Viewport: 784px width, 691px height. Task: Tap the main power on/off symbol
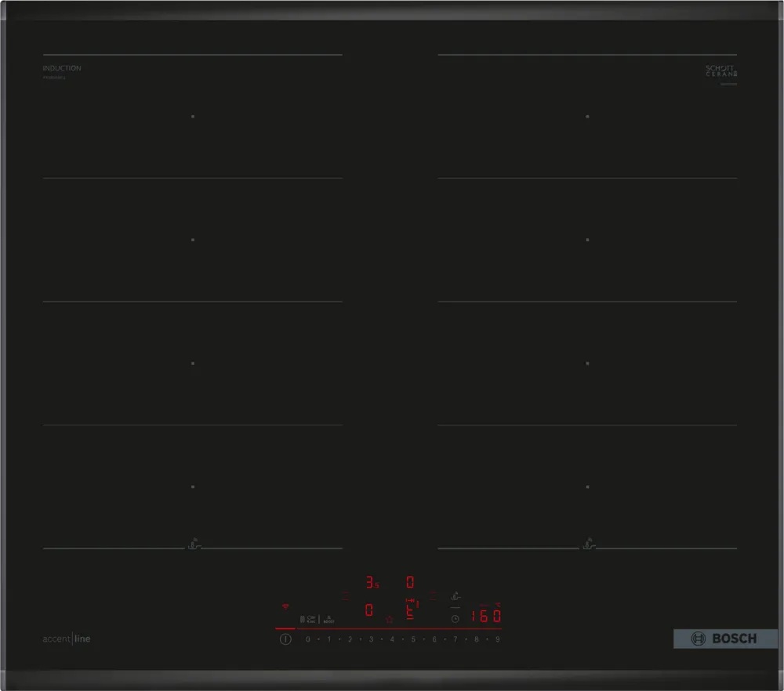285,639
